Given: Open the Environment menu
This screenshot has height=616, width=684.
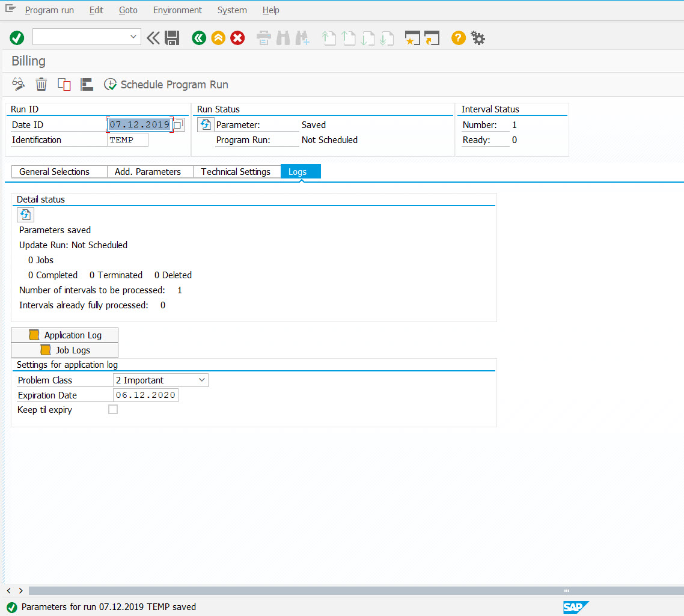Looking at the screenshot, I should [177, 10].
